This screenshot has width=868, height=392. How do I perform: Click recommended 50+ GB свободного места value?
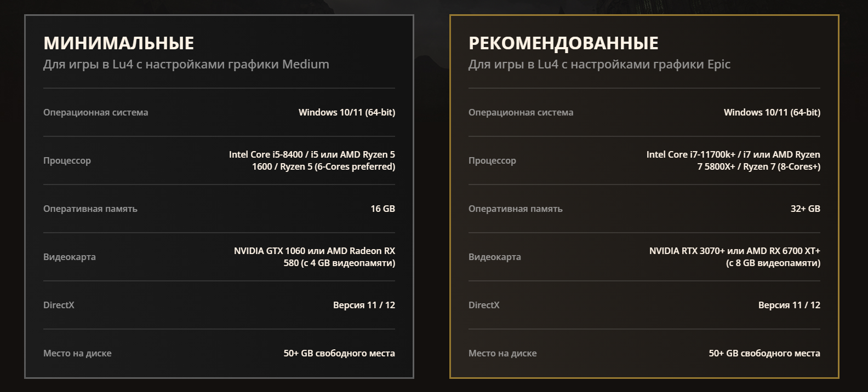[x=764, y=353]
